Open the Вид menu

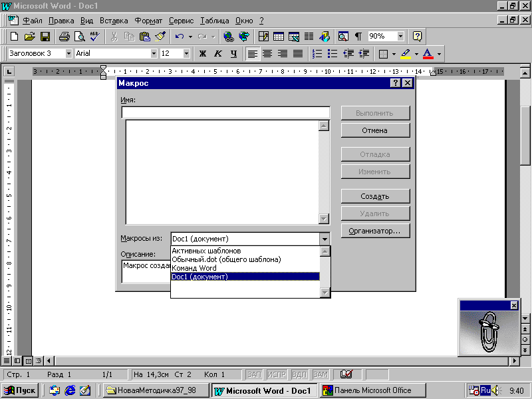pos(86,21)
